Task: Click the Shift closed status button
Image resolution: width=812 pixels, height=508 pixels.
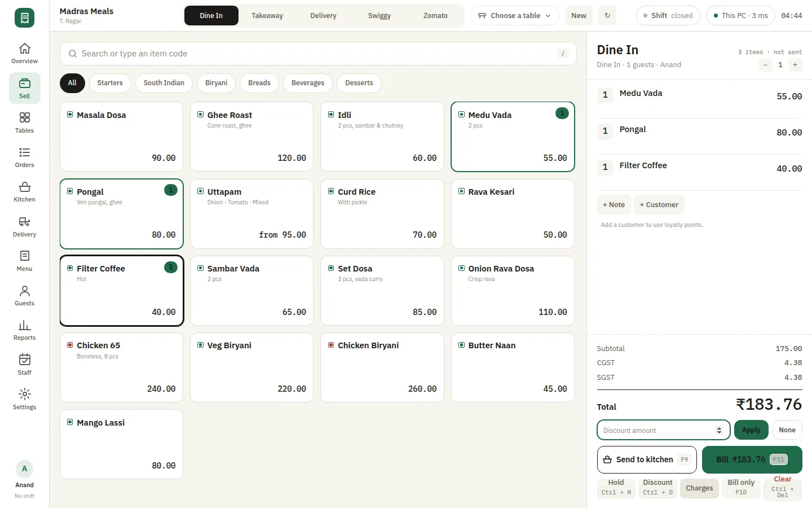Action: pos(668,16)
